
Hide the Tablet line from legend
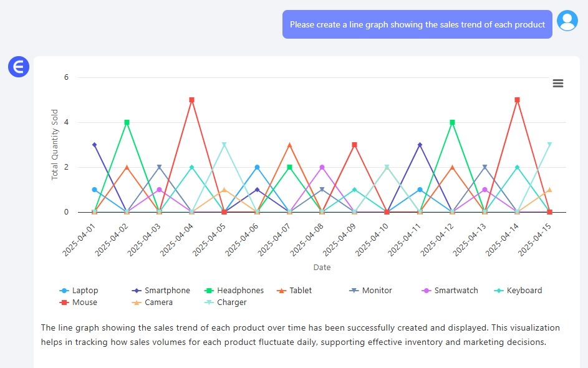click(x=294, y=291)
